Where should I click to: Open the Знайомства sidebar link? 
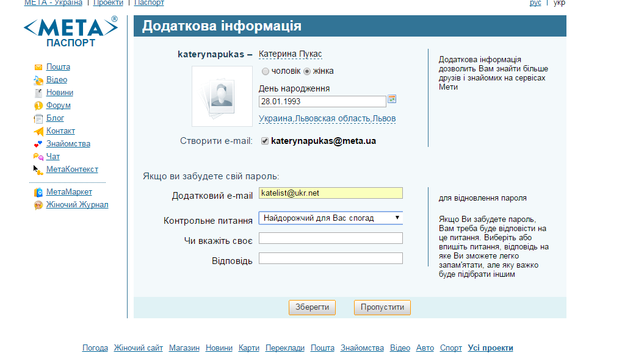pyautogui.click(x=68, y=144)
